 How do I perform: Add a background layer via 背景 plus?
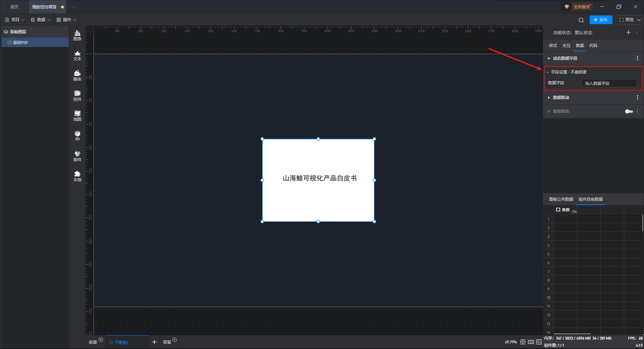[175, 340]
